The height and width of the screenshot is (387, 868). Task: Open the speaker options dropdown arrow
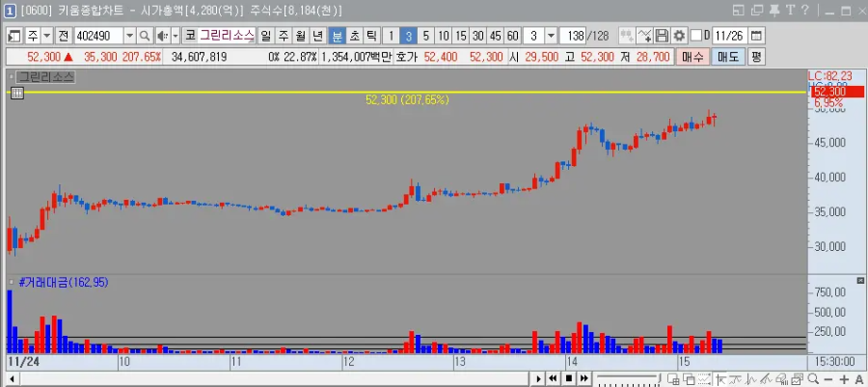[176, 36]
